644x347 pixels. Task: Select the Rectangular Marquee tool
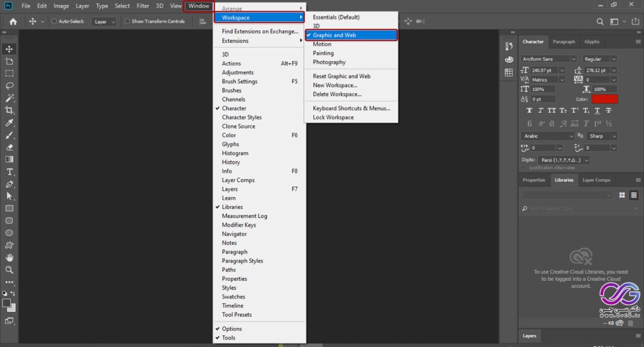(x=9, y=74)
